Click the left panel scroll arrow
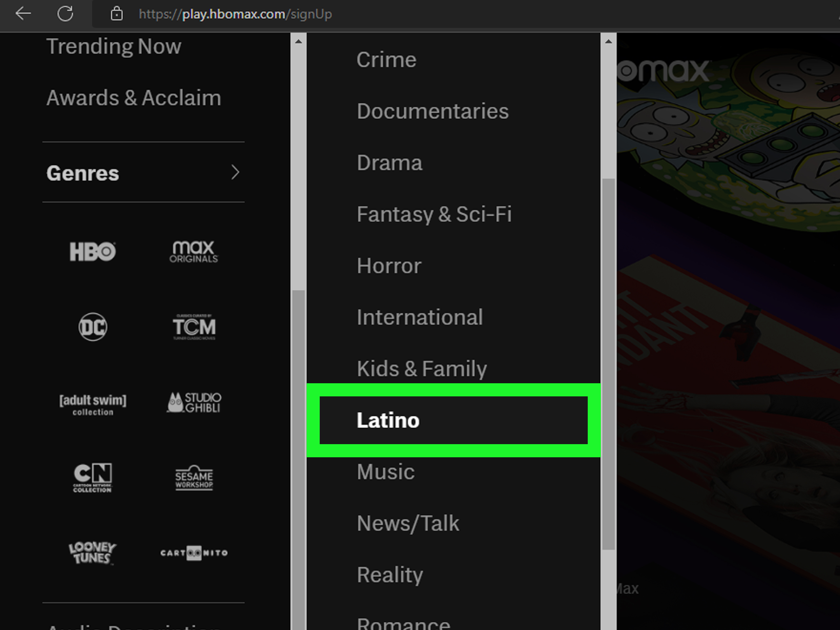Screen dimensions: 840x630 (298, 41)
